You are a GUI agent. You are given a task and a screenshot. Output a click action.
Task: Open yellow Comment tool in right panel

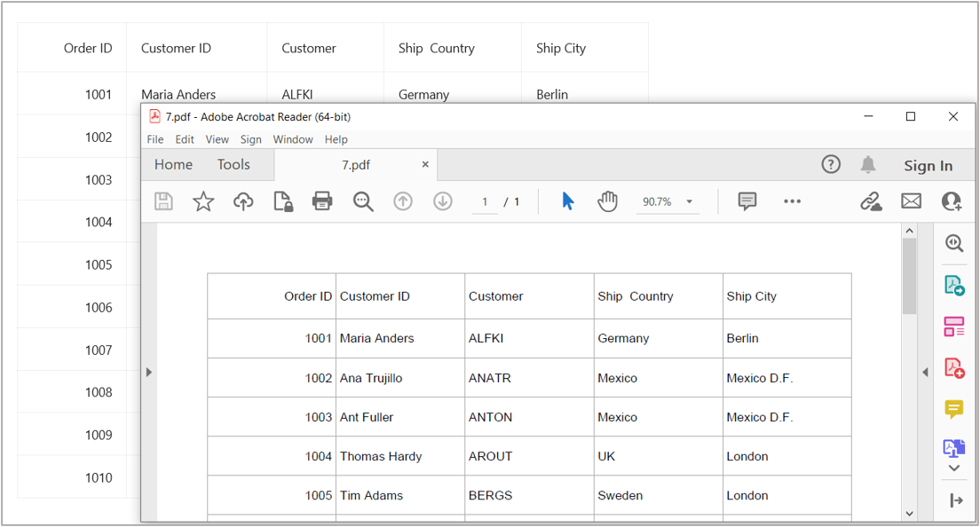(x=953, y=409)
